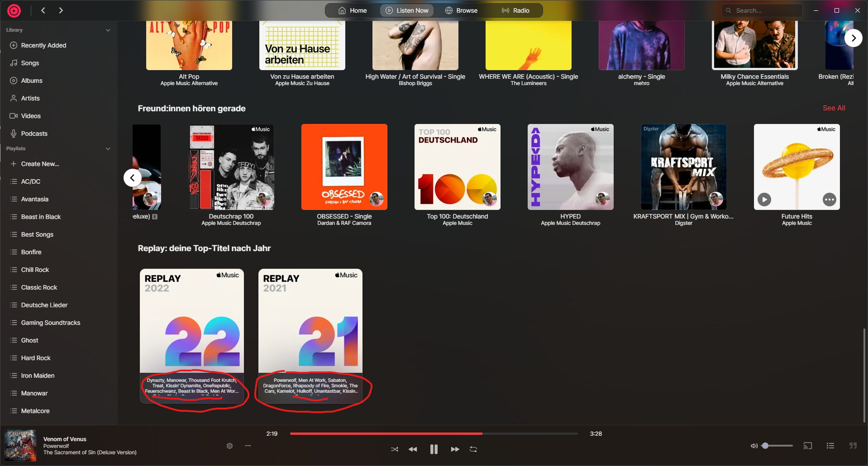
Task: Open Podcasts from the sidebar
Action: (x=34, y=133)
